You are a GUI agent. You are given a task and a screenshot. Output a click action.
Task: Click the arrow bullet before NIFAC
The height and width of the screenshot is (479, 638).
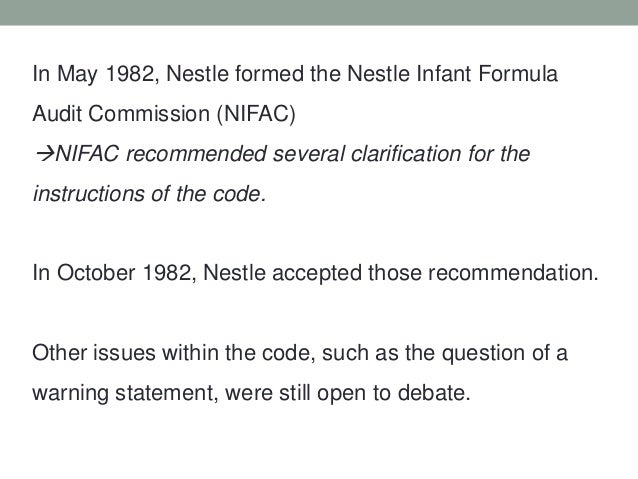[x=42, y=155]
